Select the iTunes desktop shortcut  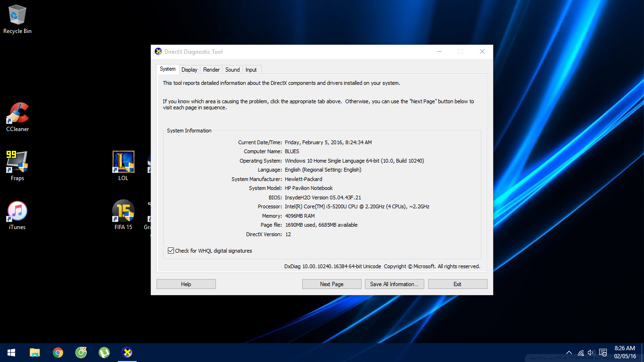click(17, 215)
